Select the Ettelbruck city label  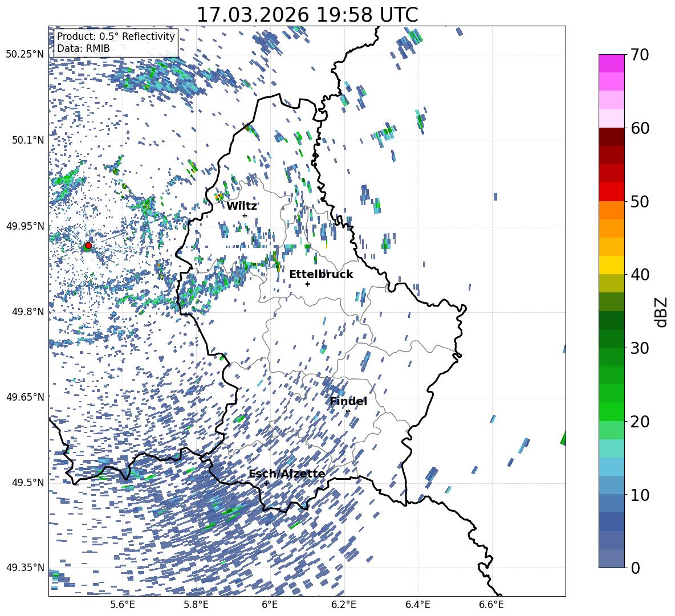pyautogui.click(x=321, y=274)
